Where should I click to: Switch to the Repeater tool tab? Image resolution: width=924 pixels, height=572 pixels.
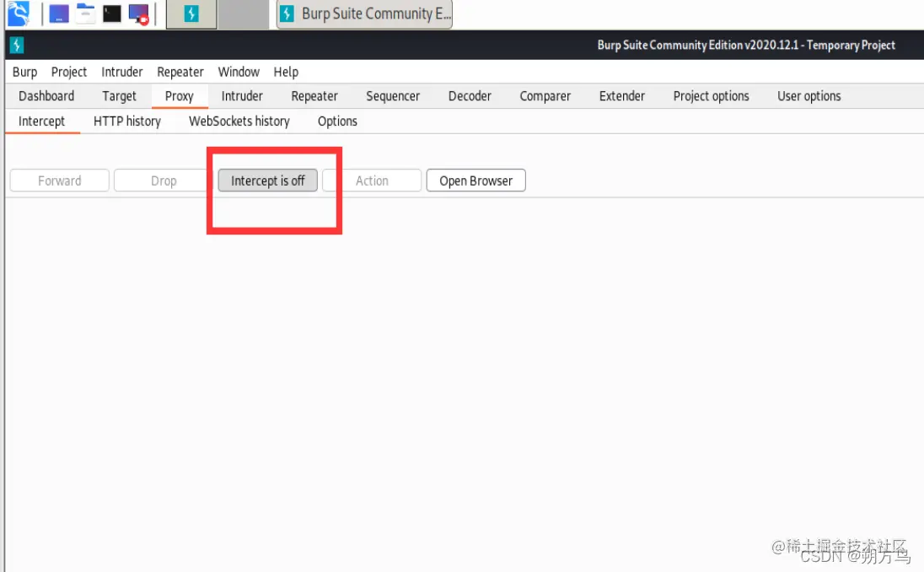click(314, 96)
